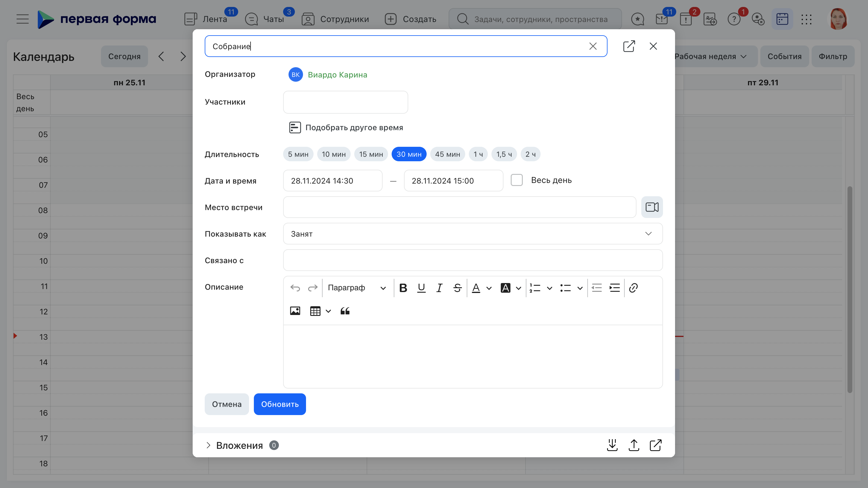Toggle strikethrough formatting
The width and height of the screenshot is (868, 488).
click(457, 288)
